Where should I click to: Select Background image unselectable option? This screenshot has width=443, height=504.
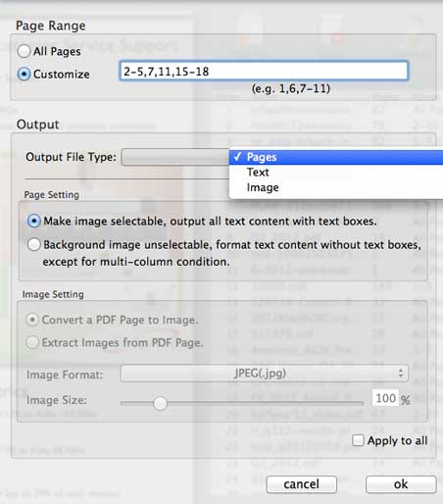pos(34,244)
